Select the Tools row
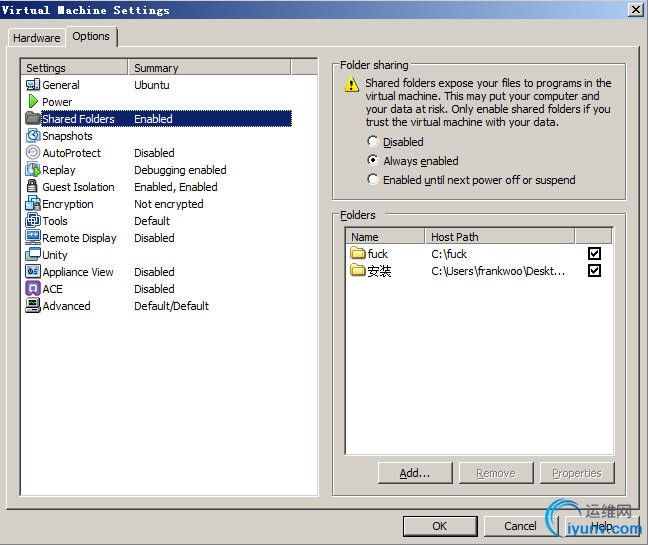 coord(158,220)
